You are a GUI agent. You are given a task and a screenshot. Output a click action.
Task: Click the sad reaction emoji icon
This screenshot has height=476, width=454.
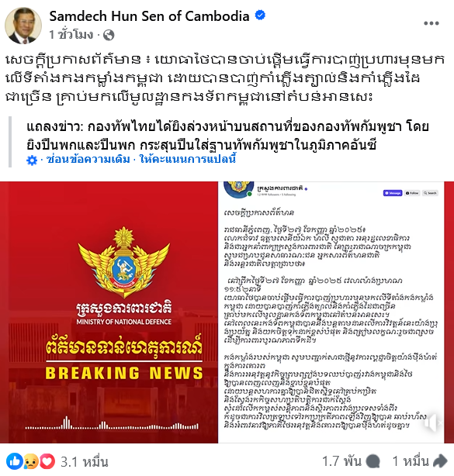[31, 461]
